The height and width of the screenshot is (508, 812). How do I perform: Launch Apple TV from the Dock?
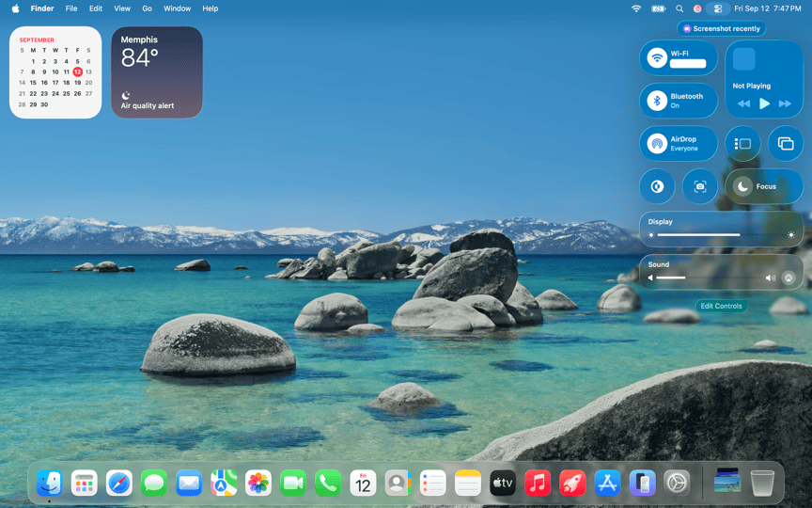pyautogui.click(x=502, y=484)
